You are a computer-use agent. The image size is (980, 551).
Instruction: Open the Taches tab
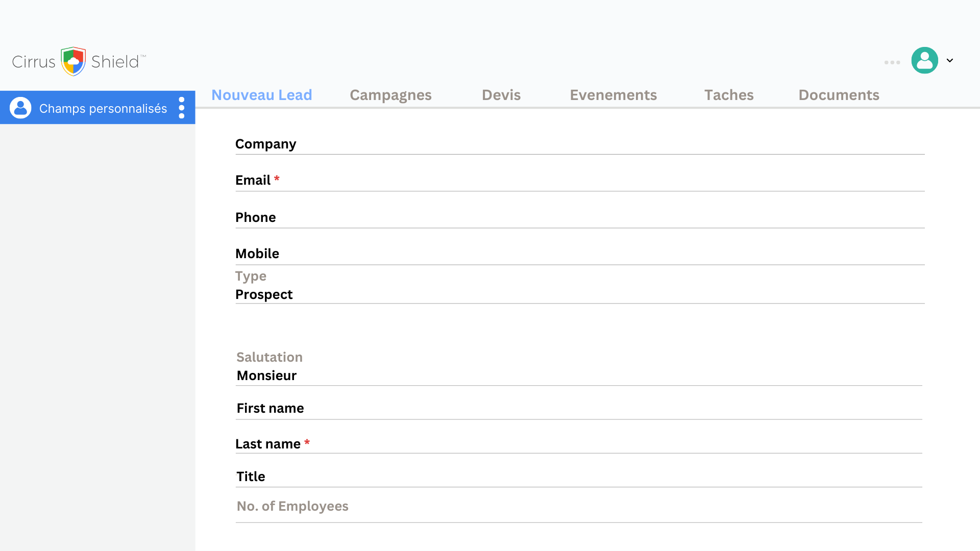(x=729, y=95)
